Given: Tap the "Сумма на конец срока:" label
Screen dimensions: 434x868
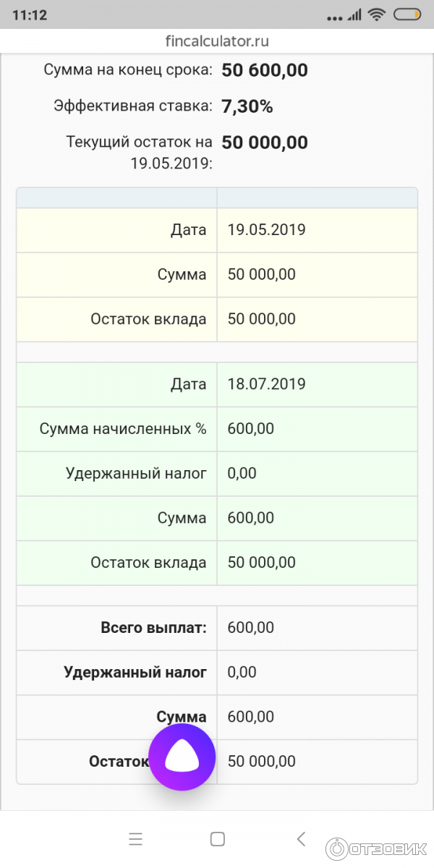Looking at the screenshot, I should [128, 69].
